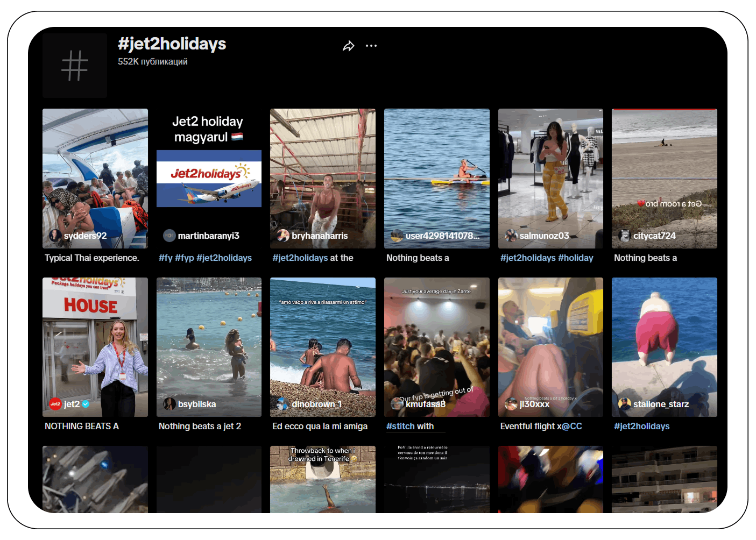
Task: Open the Typical Thai experience boat video
Action: [95, 179]
